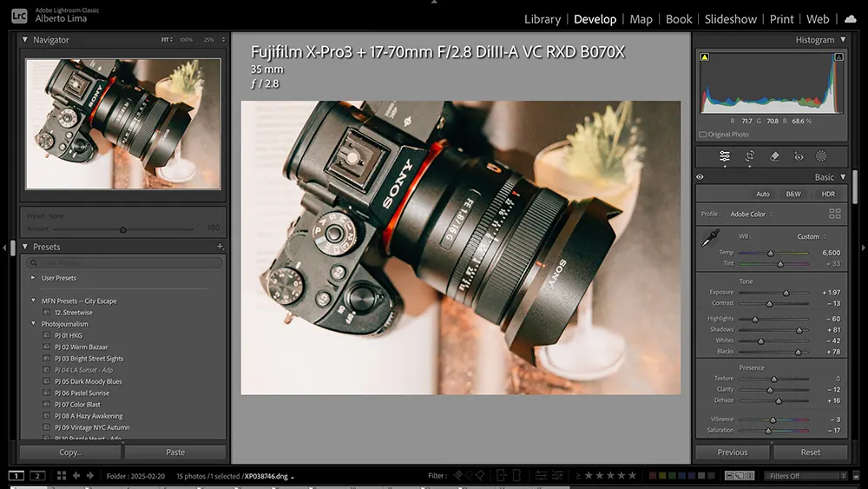The image size is (868, 489).
Task: Apply the PJ 05 Dark Moody Blues preset
Action: coord(88,381)
